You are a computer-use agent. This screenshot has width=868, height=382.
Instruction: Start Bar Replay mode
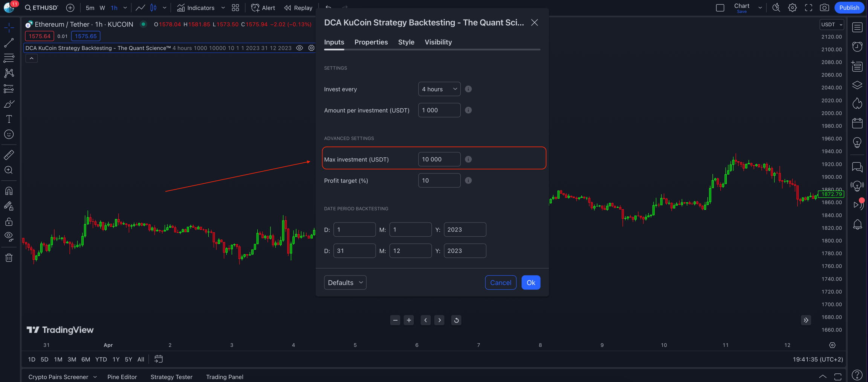(298, 8)
